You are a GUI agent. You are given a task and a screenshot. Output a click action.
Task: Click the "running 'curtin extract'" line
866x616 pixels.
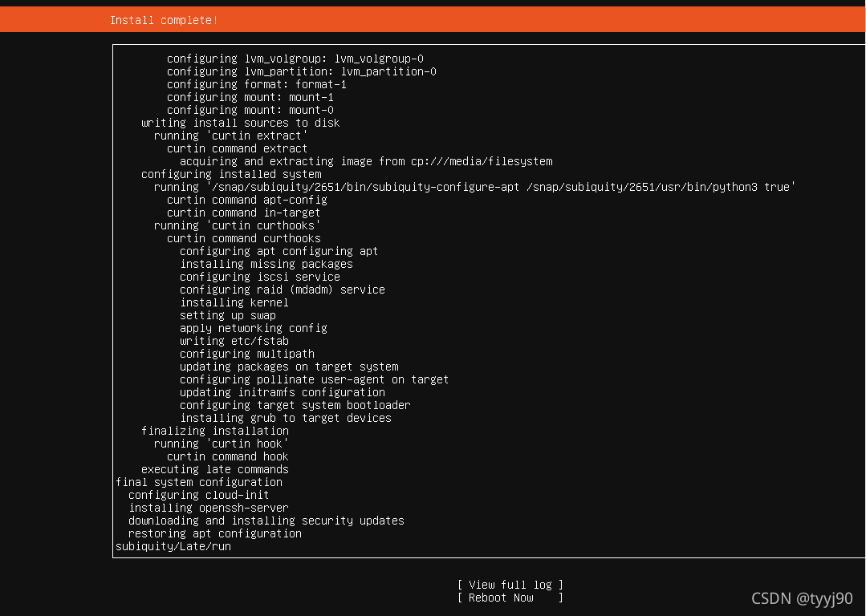[x=231, y=136]
